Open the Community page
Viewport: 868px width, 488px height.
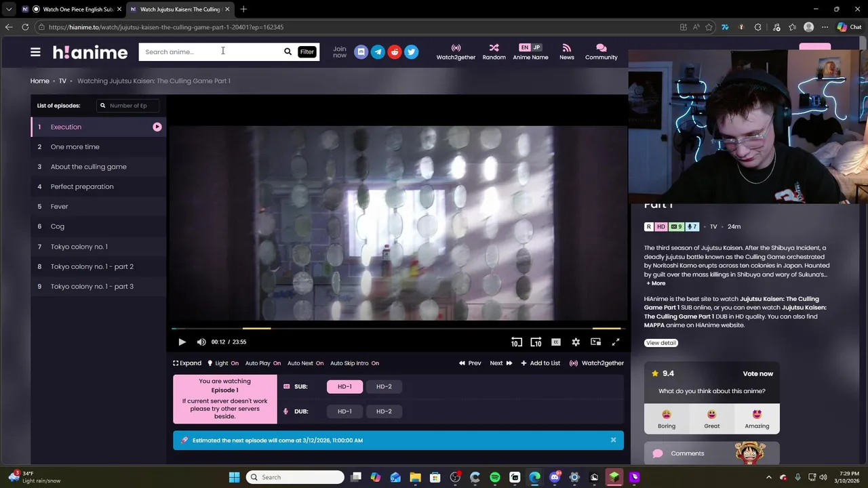coord(601,52)
